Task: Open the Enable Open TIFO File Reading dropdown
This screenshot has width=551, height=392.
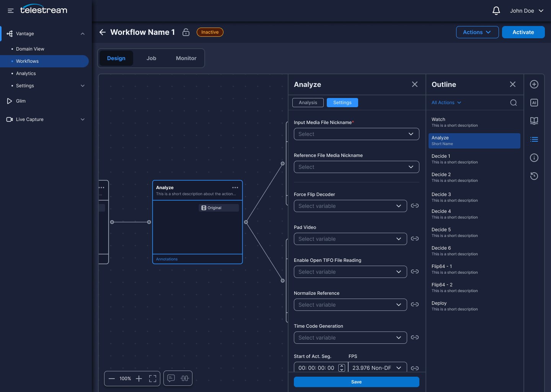Action: click(x=350, y=272)
